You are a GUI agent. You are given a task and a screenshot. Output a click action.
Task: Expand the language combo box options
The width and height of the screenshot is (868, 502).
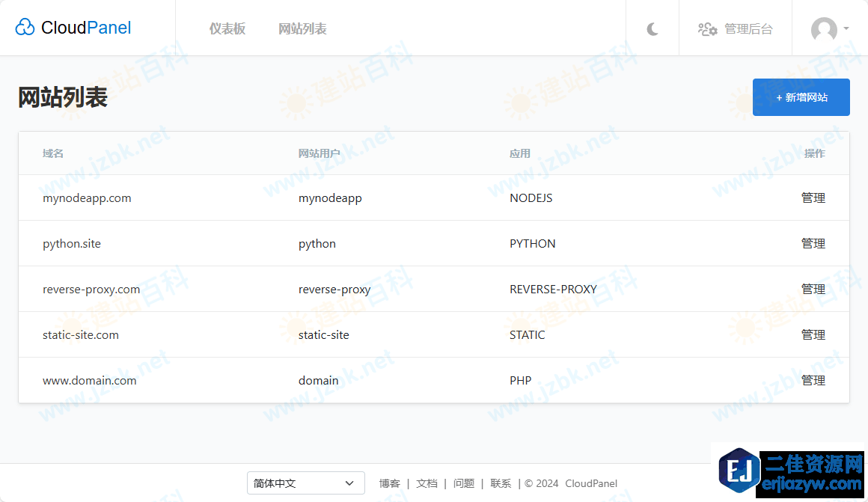[x=349, y=483]
